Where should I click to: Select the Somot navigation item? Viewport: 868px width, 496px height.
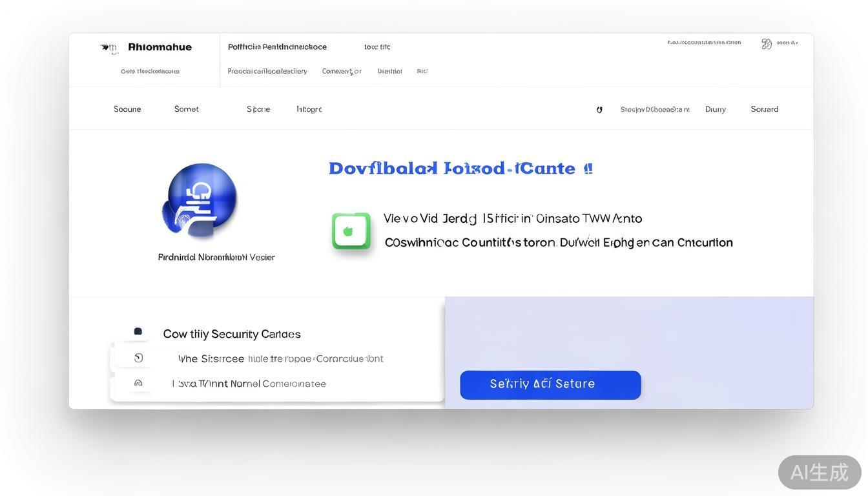(187, 109)
